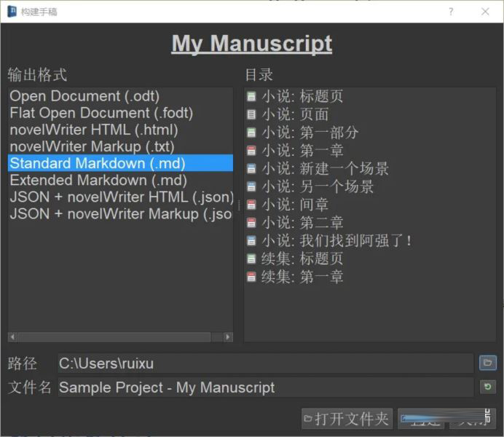Click format list scrollbar right arrow
The width and height of the screenshot is (504, 437).
228,337
